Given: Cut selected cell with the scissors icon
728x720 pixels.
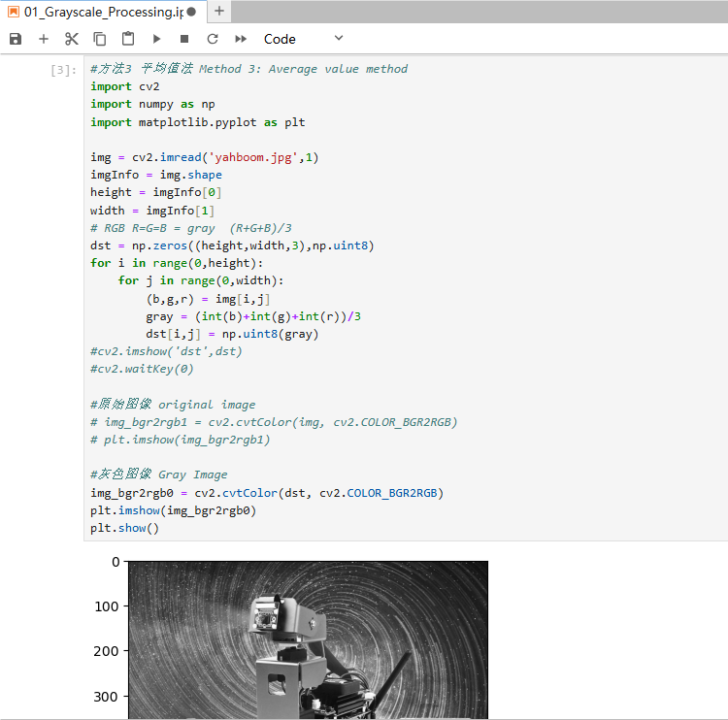Looking at the screenshot, I should 72,39.
